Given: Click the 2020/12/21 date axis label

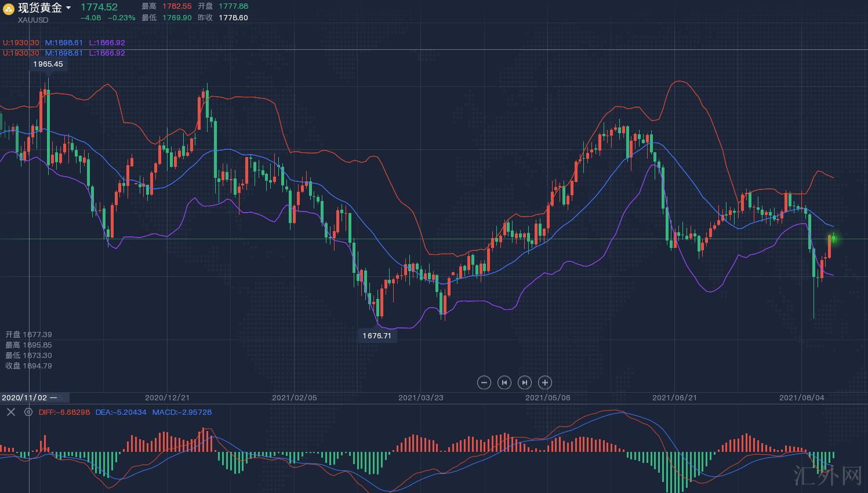Looking at the screenshot, I should 167,397.
